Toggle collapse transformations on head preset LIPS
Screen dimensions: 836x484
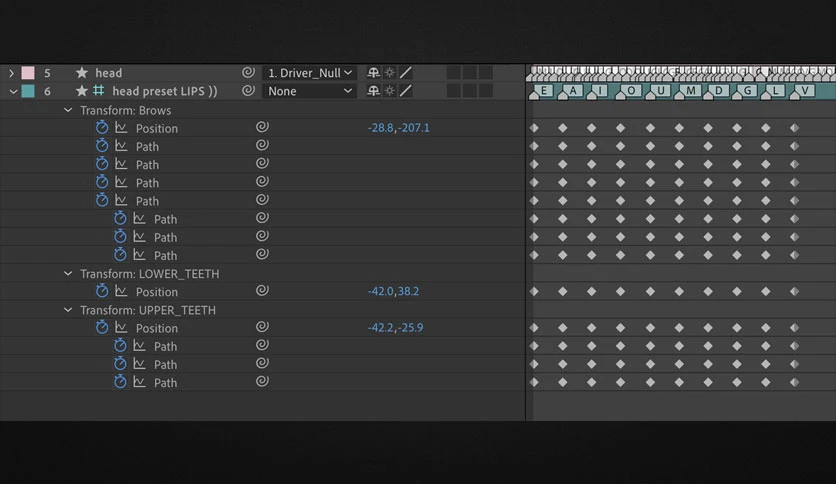coord(390,91)
